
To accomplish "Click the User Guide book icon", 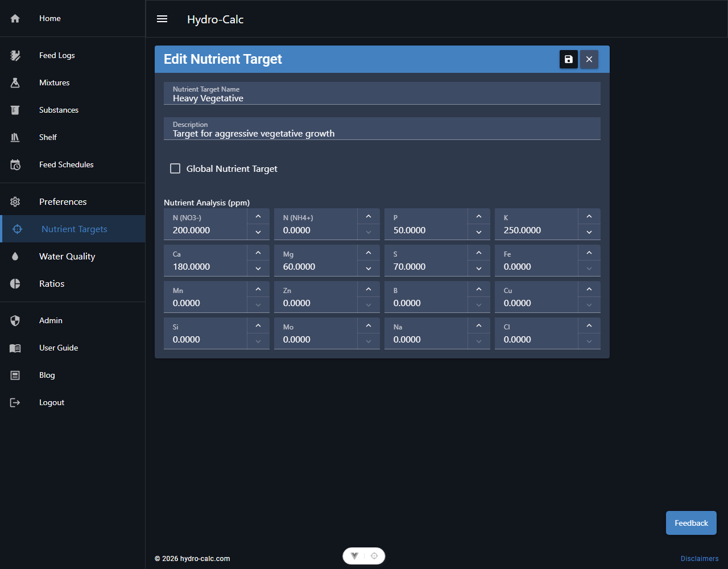I will [x=15, y=348].
